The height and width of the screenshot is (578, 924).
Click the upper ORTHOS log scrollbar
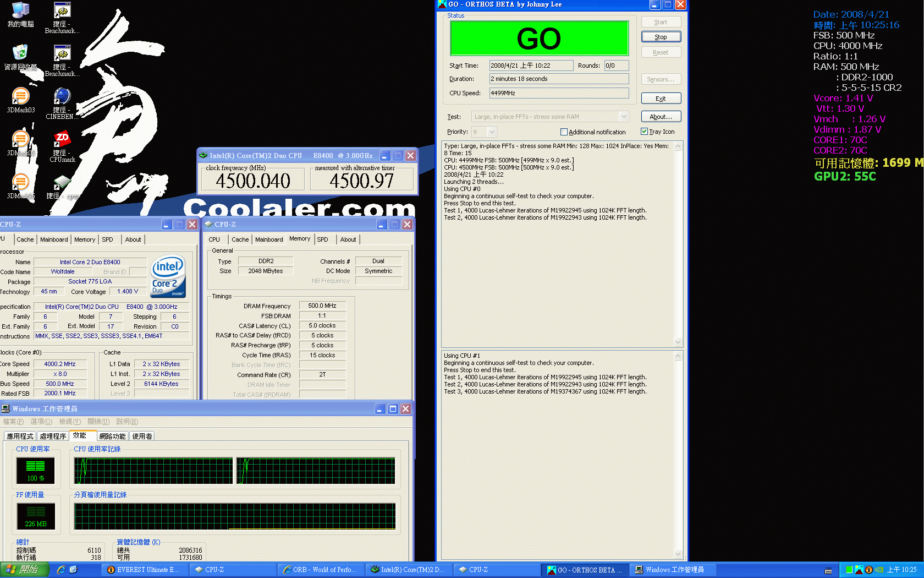[678, 244]
